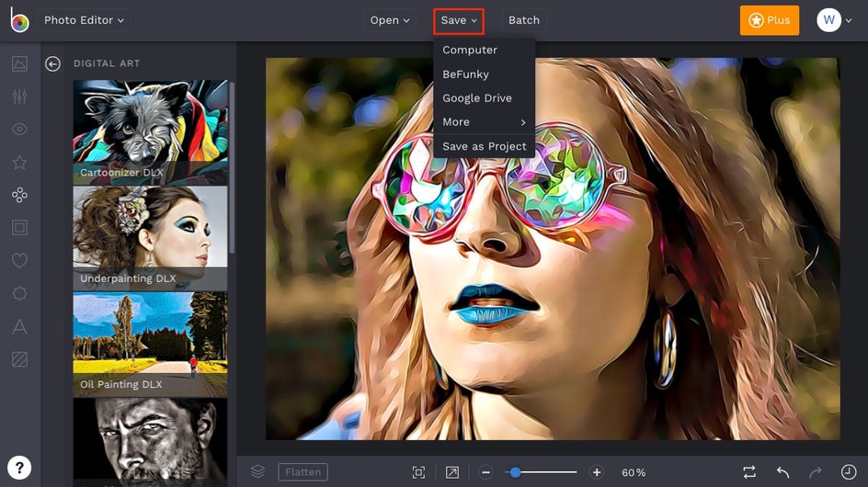Open the W account avatar menu

coord(834,20)
